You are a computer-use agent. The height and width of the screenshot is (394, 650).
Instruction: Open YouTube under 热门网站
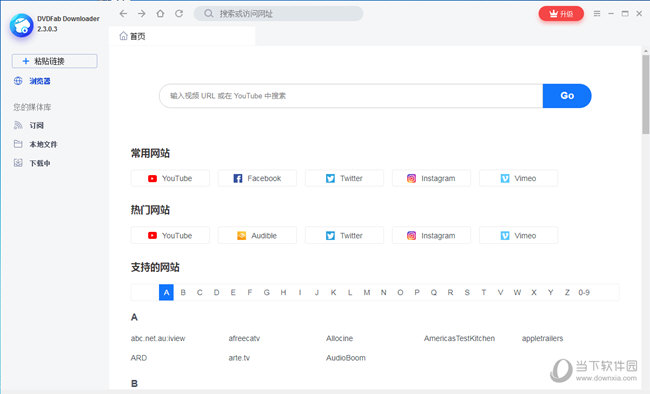click(x=170, y=236)
